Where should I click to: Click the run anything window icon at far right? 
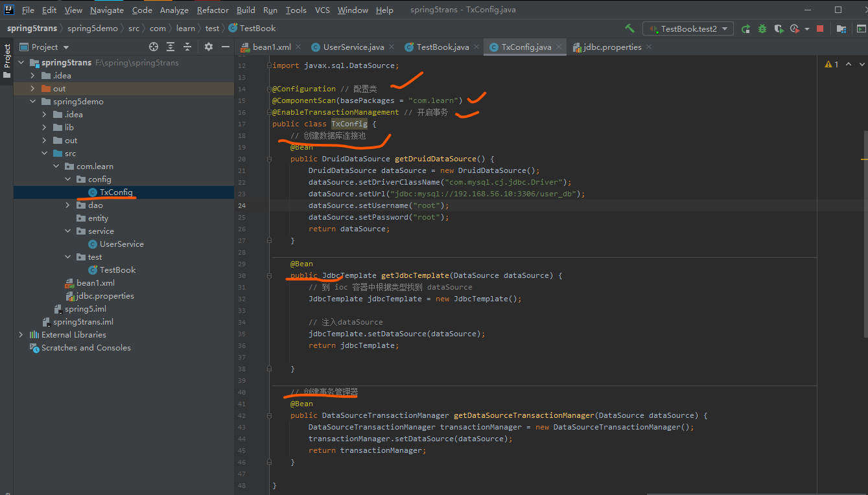coord(861,29)
